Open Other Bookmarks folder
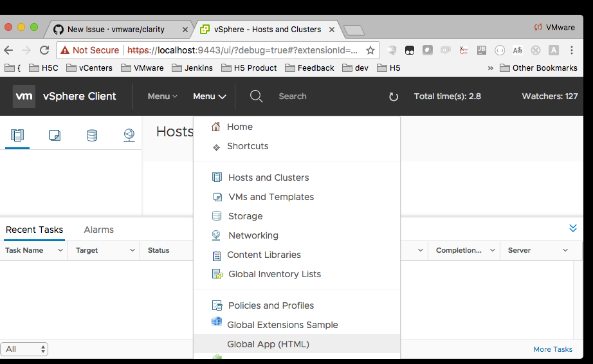The image size is (593, 364). pyautogui.click(x=538, y=68)
